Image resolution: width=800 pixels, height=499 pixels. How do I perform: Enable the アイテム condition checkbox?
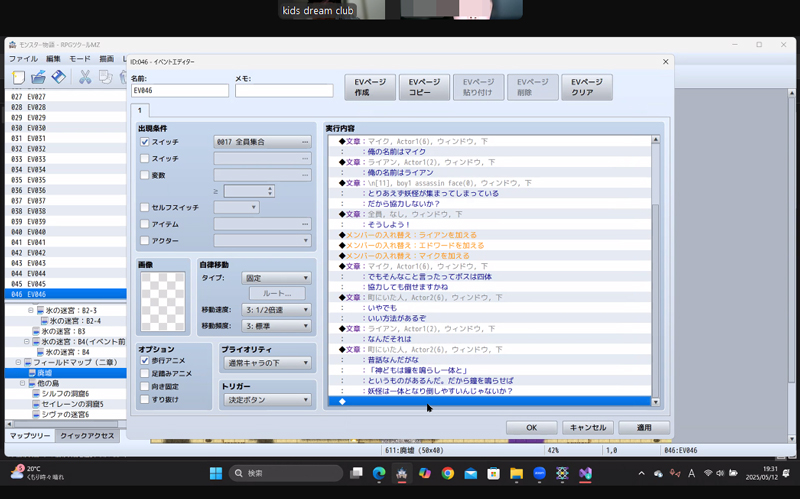click(x=145, y=224)
